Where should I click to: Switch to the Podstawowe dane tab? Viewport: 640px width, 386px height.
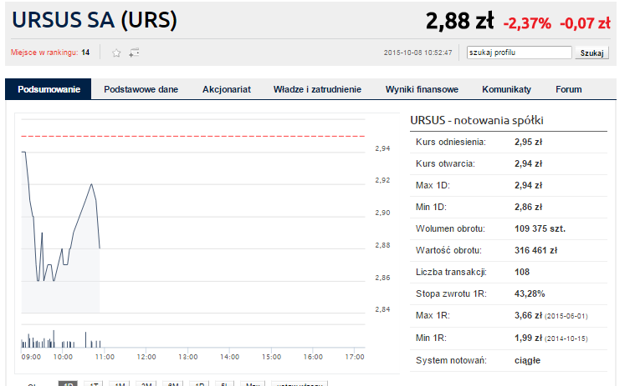[141, 89]
